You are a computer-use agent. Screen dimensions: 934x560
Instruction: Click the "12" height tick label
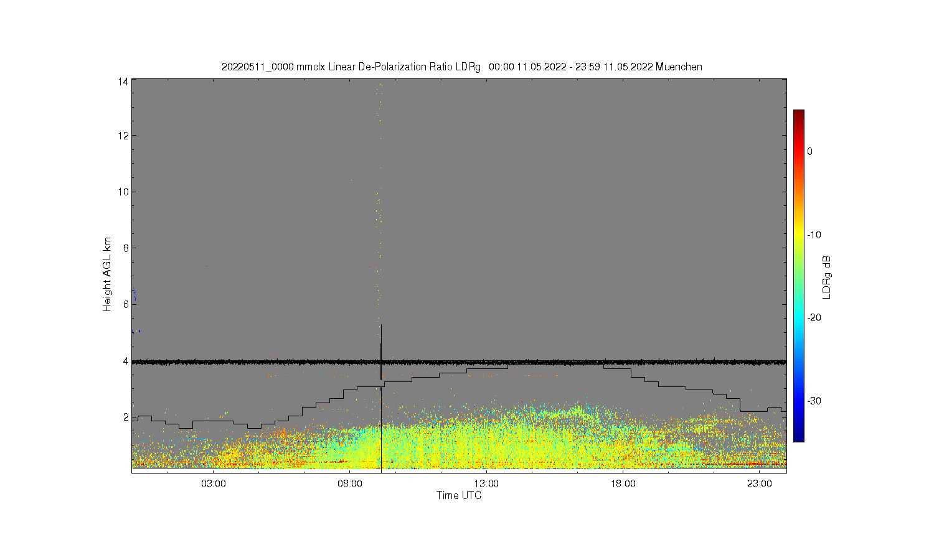(123, 136)
